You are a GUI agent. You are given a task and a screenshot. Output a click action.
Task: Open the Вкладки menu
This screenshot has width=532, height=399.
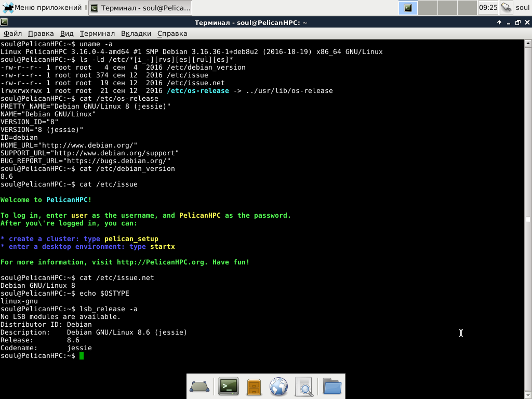click(x=136, y=34)
